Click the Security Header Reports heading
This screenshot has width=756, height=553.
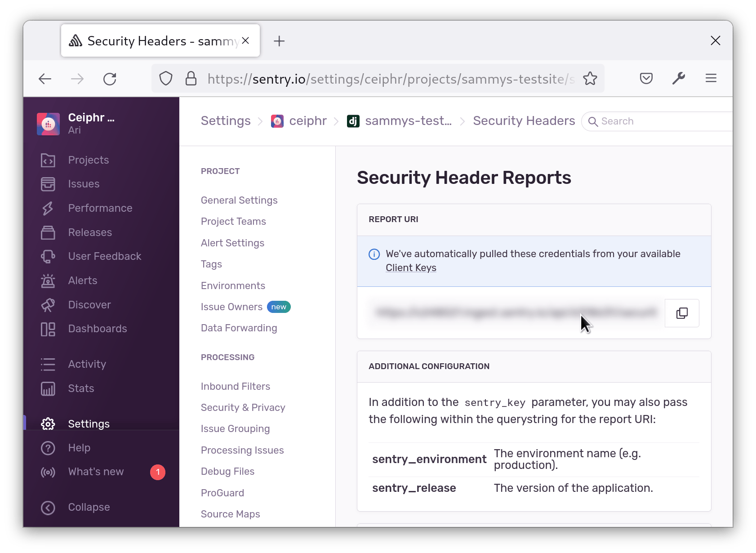(x=464, y=178)
